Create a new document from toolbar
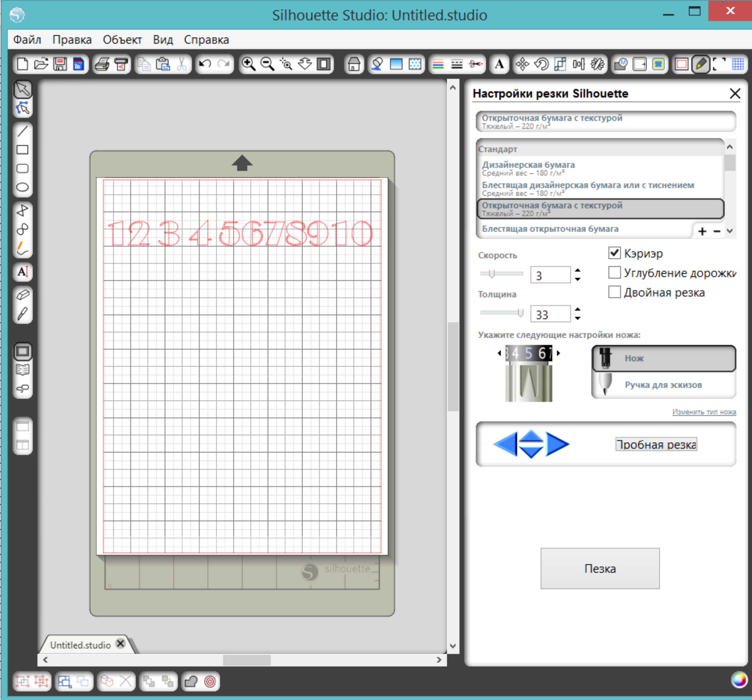This screenshot has height=700, width=752. click(x=23, y=64)
